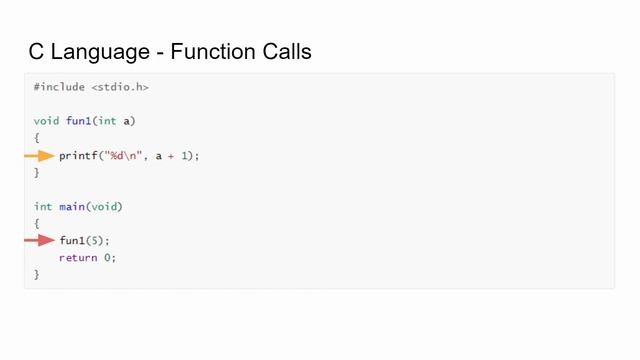Image resolution: width=640 pixels, height=360 pixels.
Task: Click the fun1 function name in the definition
Action: [78, 121]
